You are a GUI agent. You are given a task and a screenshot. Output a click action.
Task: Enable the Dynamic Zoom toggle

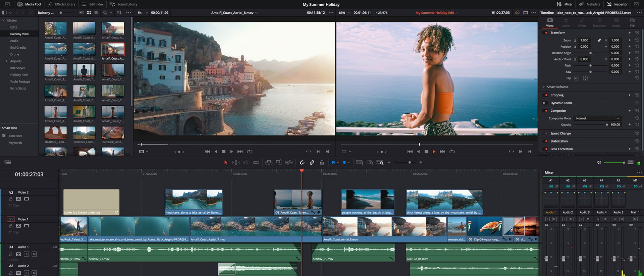545,103
